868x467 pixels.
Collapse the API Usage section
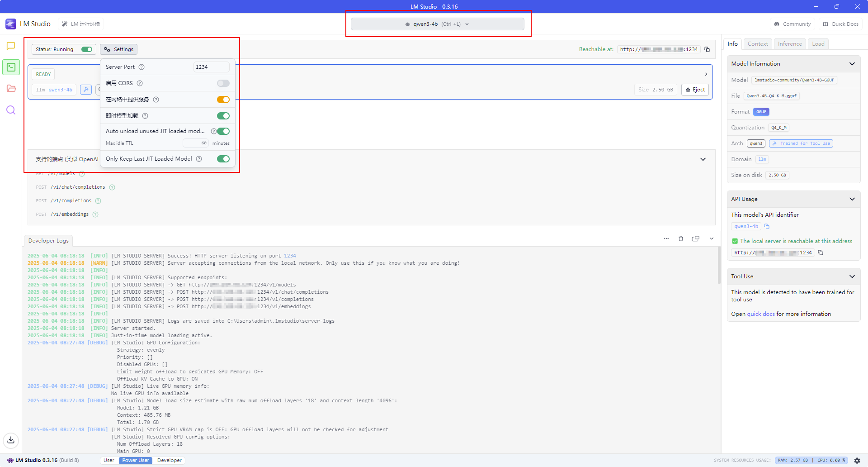852,199
